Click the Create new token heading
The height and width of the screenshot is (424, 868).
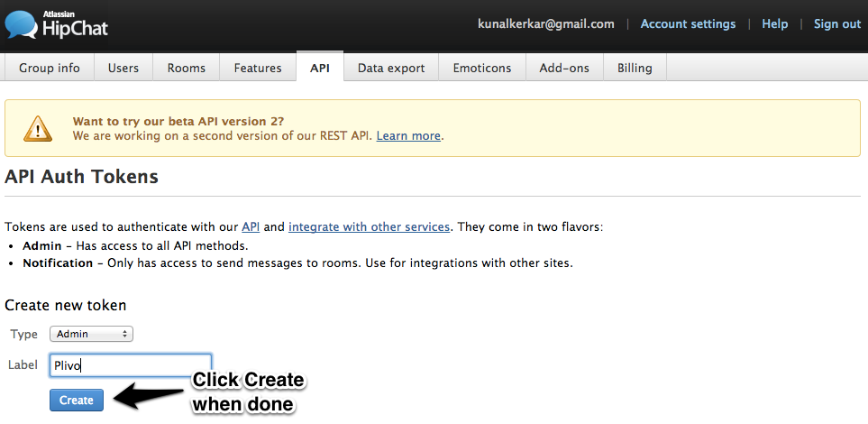pos(65,305)
